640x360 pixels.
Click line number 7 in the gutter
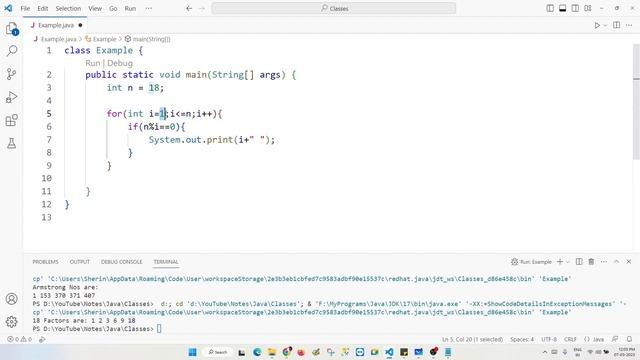click(49, 140)
